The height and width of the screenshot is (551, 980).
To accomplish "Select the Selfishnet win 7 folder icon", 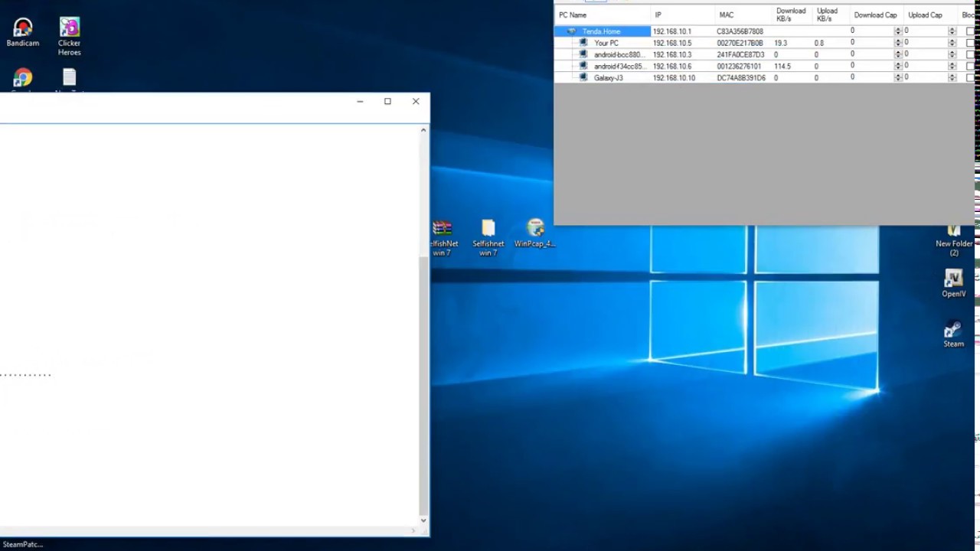I will [488, 238].
